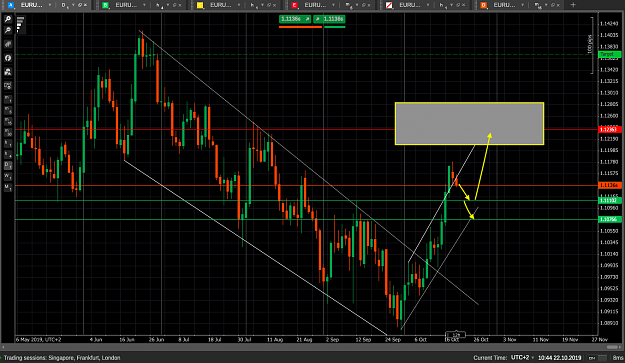Switch to the yellow EURUSD chart tab
This screenshot has height=363, width=625.
[220, 5]
